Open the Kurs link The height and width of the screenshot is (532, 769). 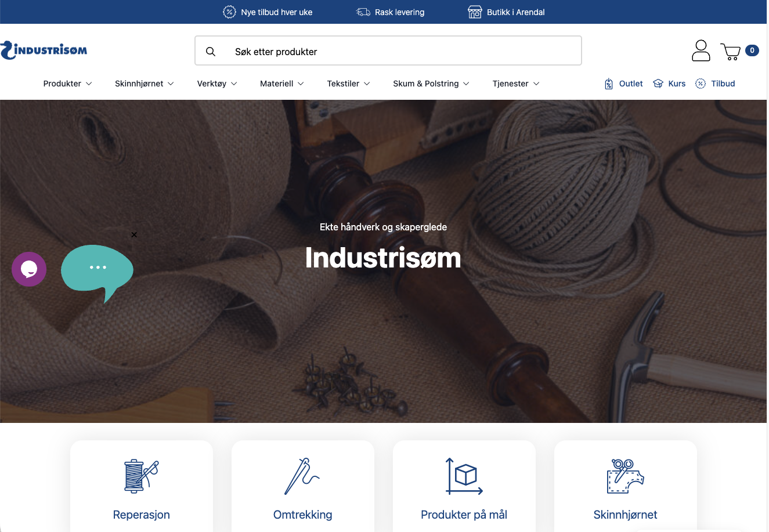[x=670, y=84]
